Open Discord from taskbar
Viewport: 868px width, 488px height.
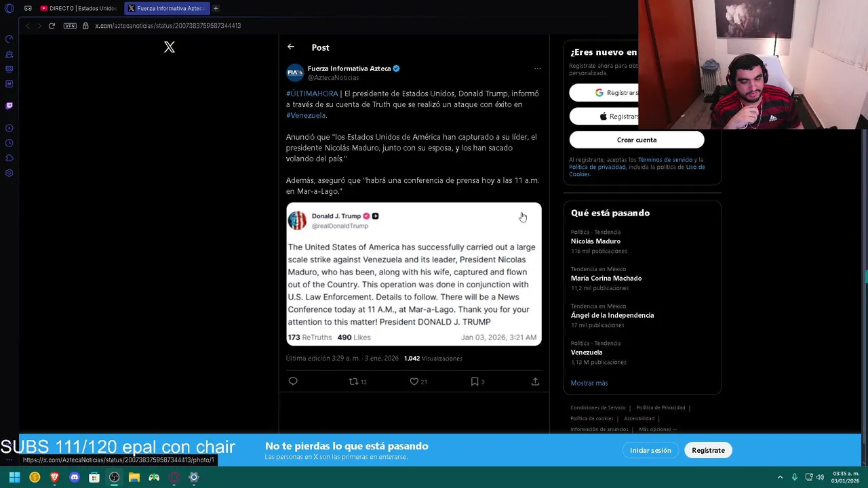coord(75,477)
